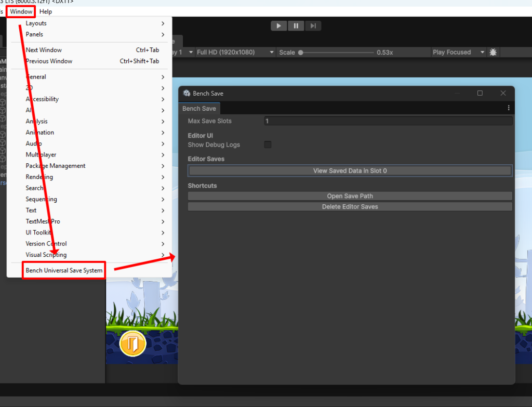Close the Bench Save window
This screenshot has width=532, height=407.
point(503,93)
